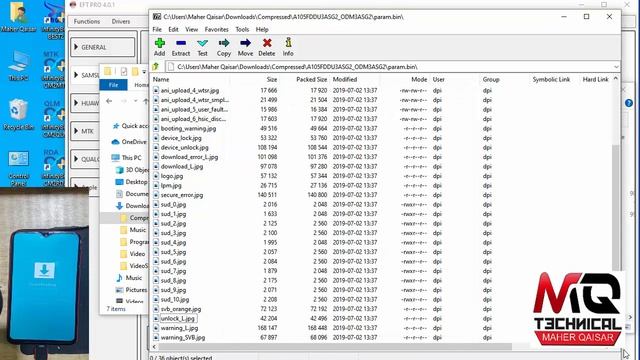Click the 7-Zip window title icon
This screenshot has width=640, height=360.
(157, 17)
